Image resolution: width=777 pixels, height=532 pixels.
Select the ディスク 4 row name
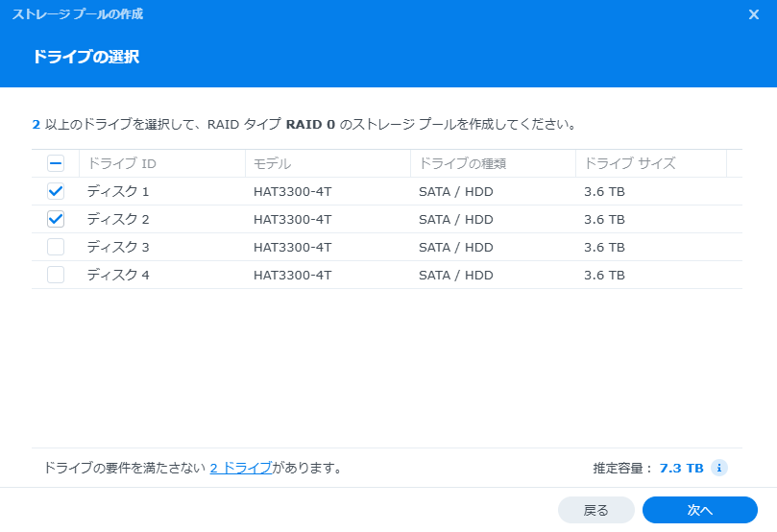coord(118,275)
